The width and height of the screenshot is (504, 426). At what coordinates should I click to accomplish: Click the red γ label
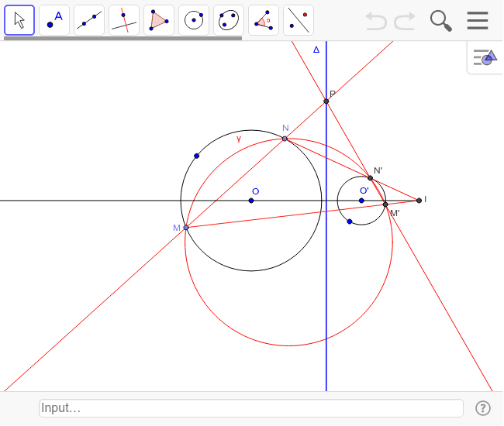click(x=239, y=139)
